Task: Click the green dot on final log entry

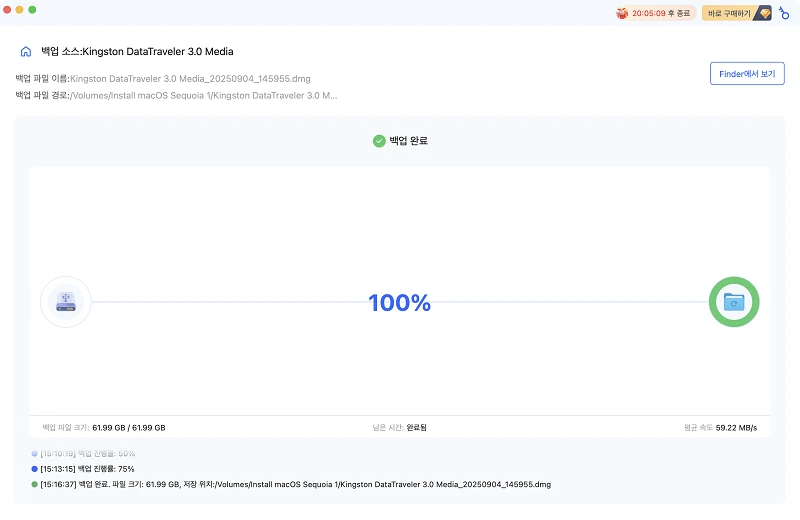Action: [x=34, y=484]
